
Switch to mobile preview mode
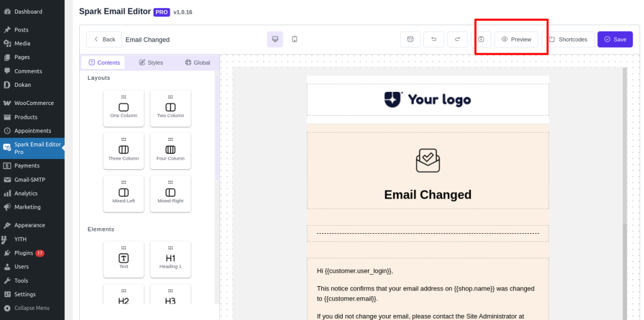tap(294, 39)
